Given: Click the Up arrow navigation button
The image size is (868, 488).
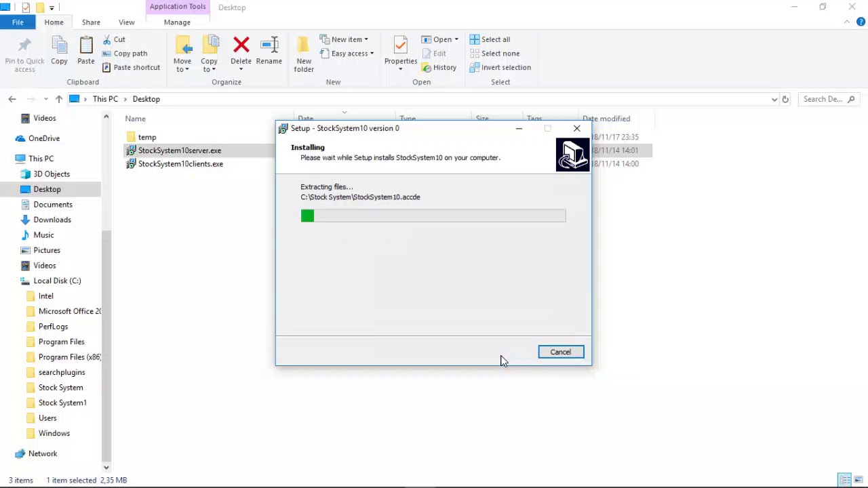Looking at the screenshot, I should (x=59, y=99).
